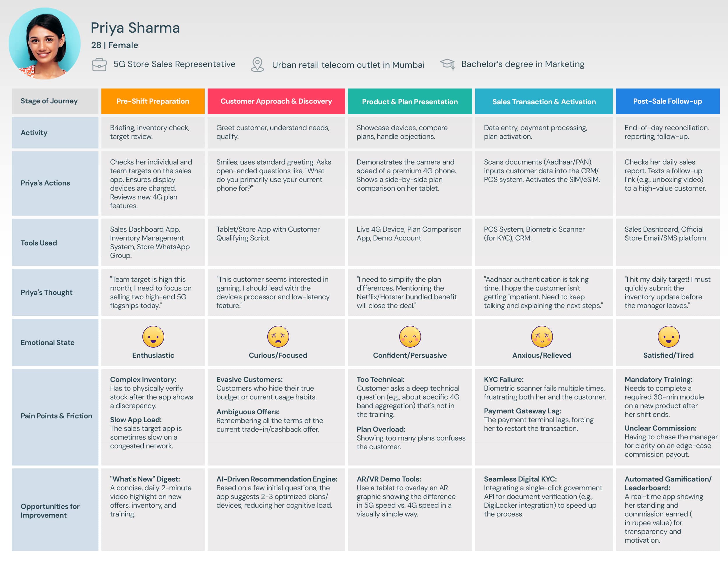The image size is (728, 561).
Task: Select the Customer Approach & Discovery header
Action: [276, 101]
